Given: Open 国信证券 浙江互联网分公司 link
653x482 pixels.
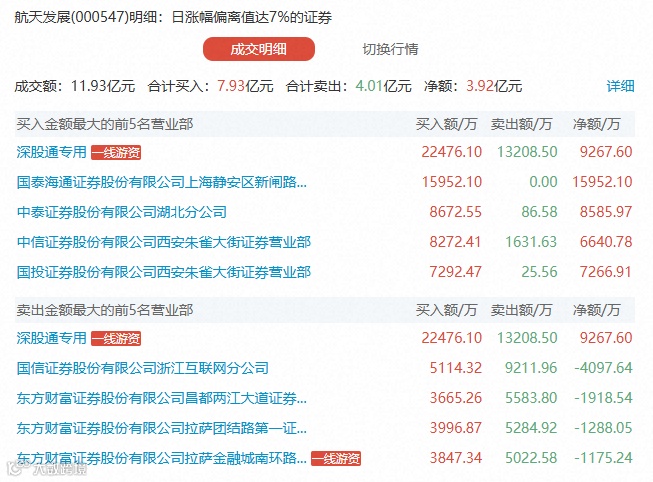Looking at the screenshot, I should pos(142,368).
